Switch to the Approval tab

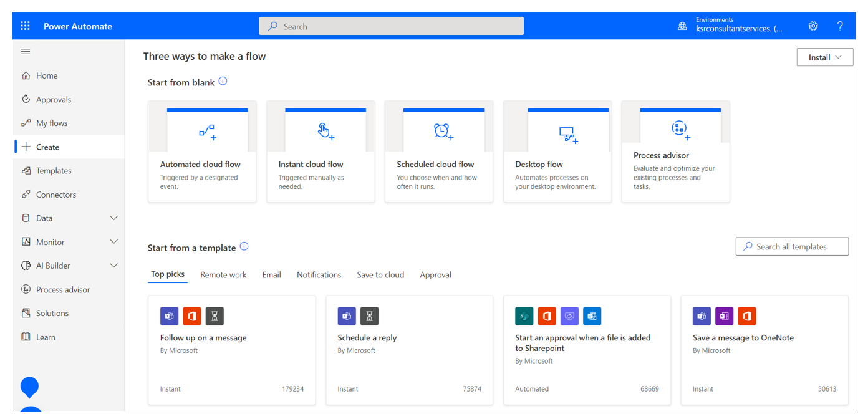[435, 275]
